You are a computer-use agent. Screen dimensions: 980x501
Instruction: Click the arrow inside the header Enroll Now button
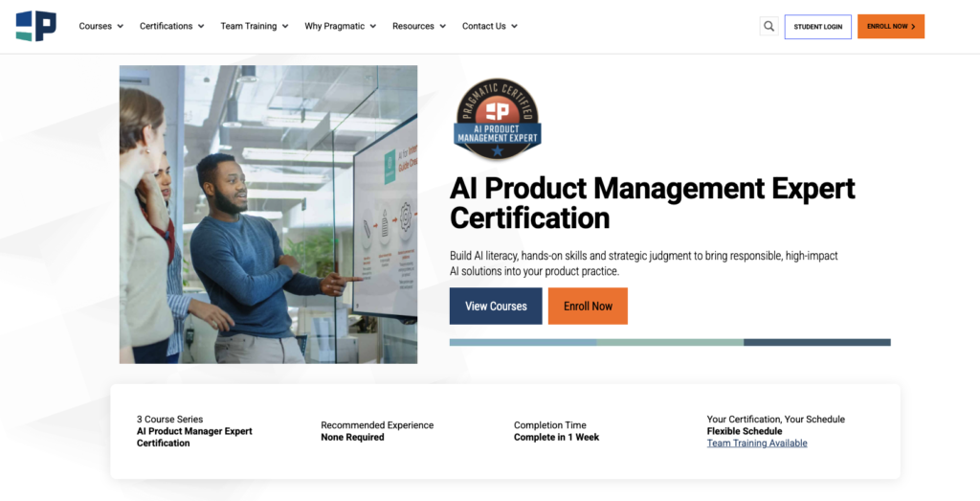point(913,27)
